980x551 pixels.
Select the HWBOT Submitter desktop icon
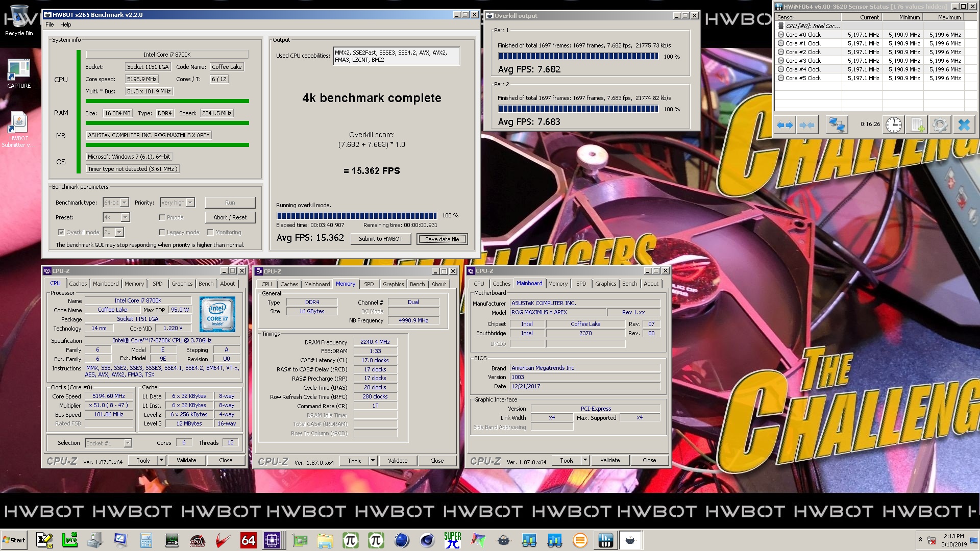click(19, 131)
